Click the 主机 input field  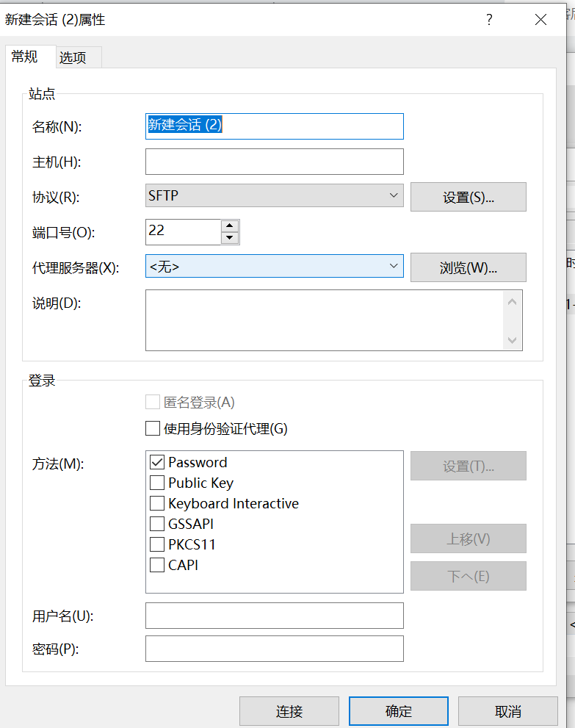274,161
